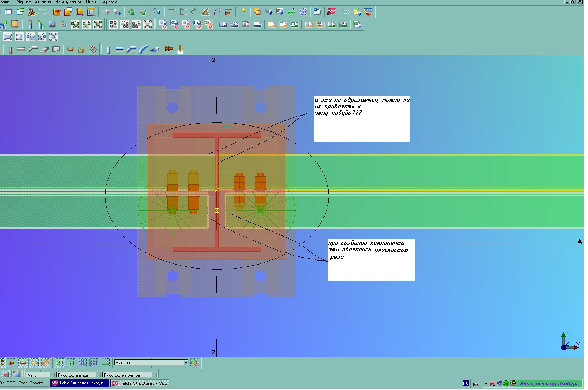The height and width of the screenshot is (390, 588).
Task: Toggle the select bolts selection switch
Action: (x=11, y=363)
